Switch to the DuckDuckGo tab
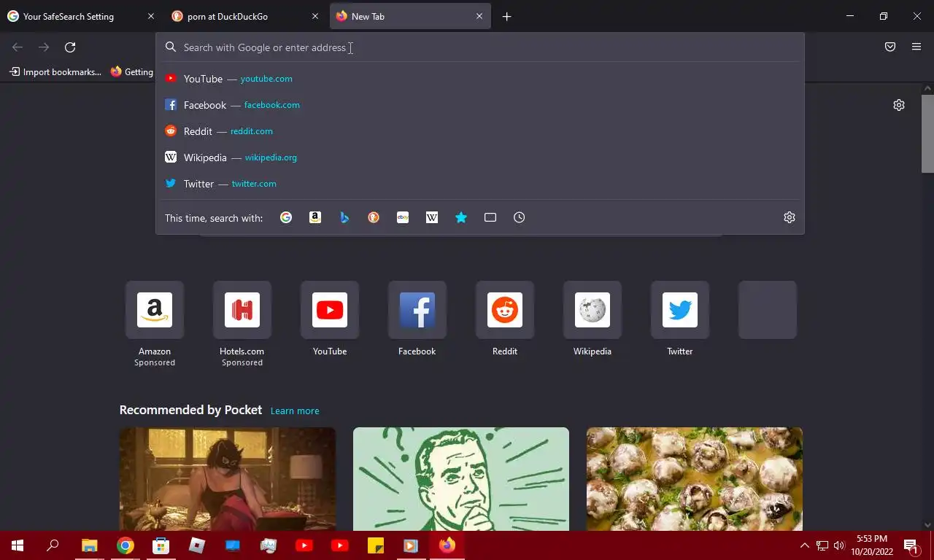Screen dimensions: 934x560 (x=247, y=16)
